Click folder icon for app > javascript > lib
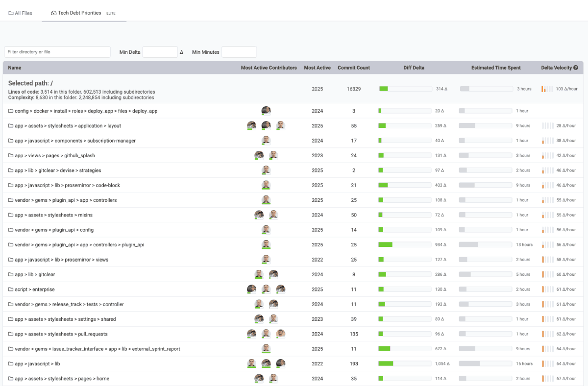The width and height of the screenshot is (588, 386). coord(11,364)
